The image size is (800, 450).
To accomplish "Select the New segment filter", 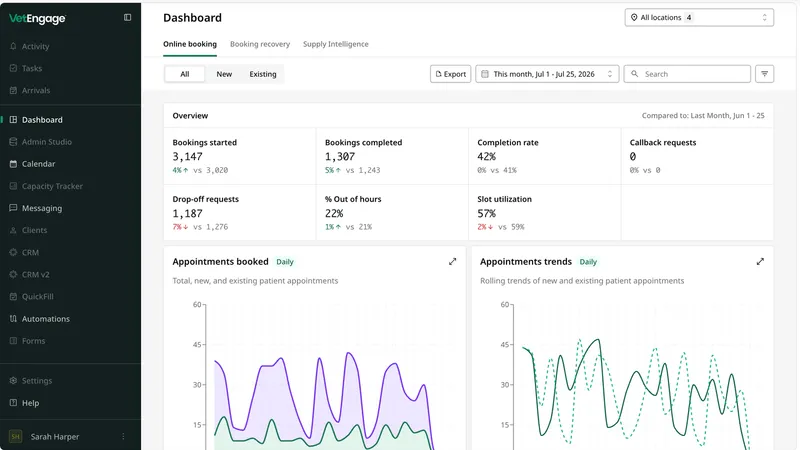I will pos(224,74).
